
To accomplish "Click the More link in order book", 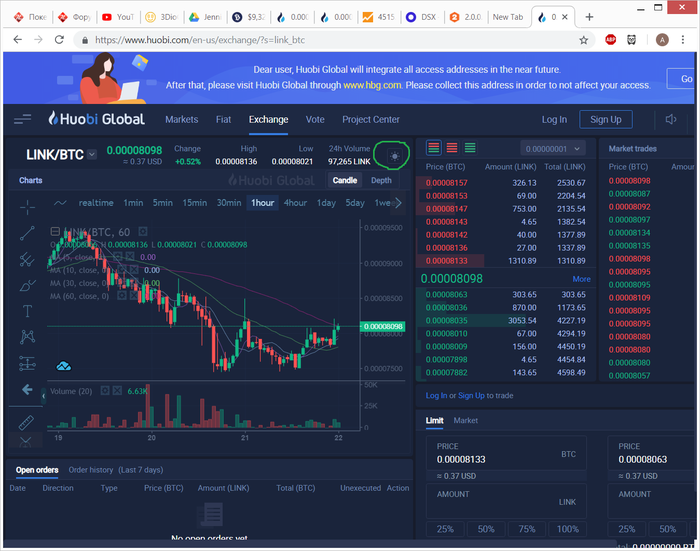I will coord(581,279).
